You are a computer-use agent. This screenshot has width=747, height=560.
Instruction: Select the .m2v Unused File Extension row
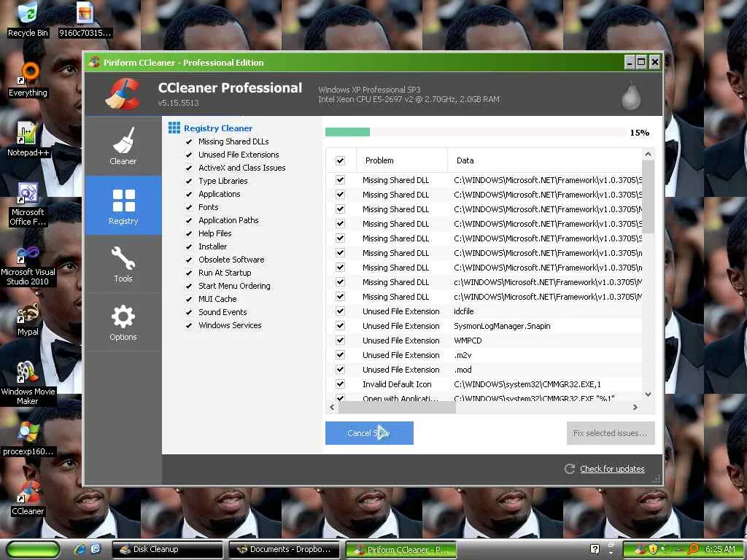click(484, 355)
